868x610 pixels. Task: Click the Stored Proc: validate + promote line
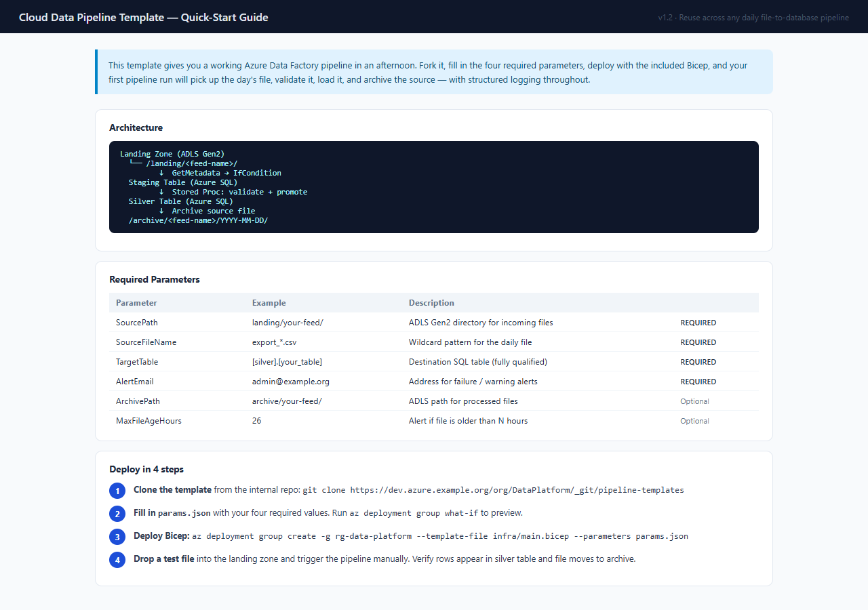pos(233,192)
